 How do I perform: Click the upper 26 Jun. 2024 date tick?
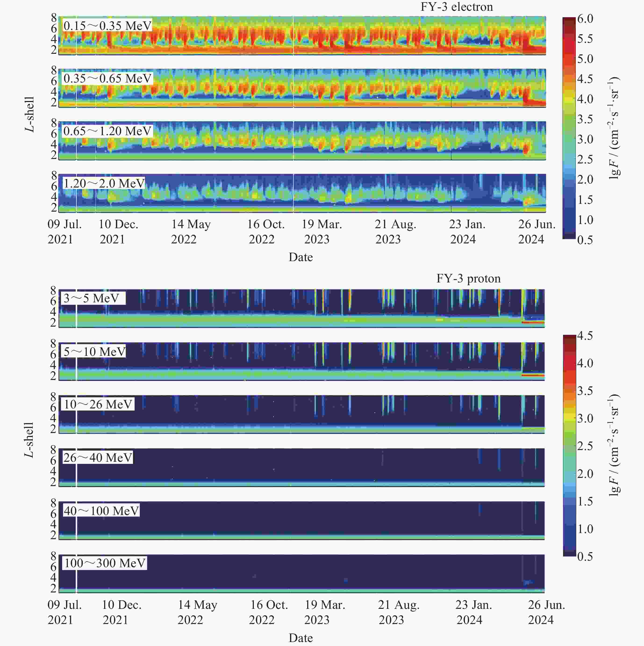(x=537, y=231)
